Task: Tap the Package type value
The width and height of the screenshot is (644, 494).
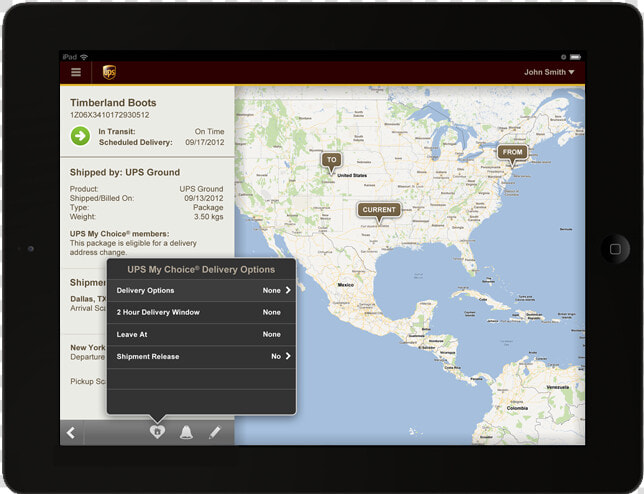Action: click(x=208, y=208)
